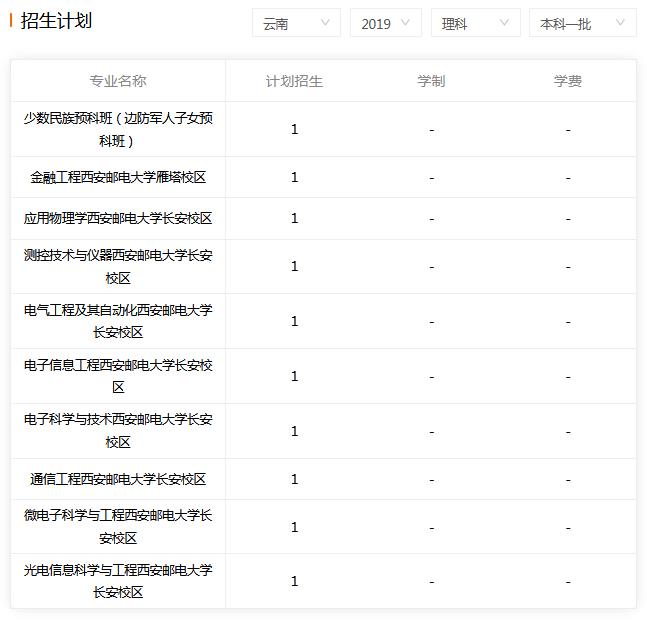Select 金融工程西安邮电大学雁塔校区 major

coord(118,177)
